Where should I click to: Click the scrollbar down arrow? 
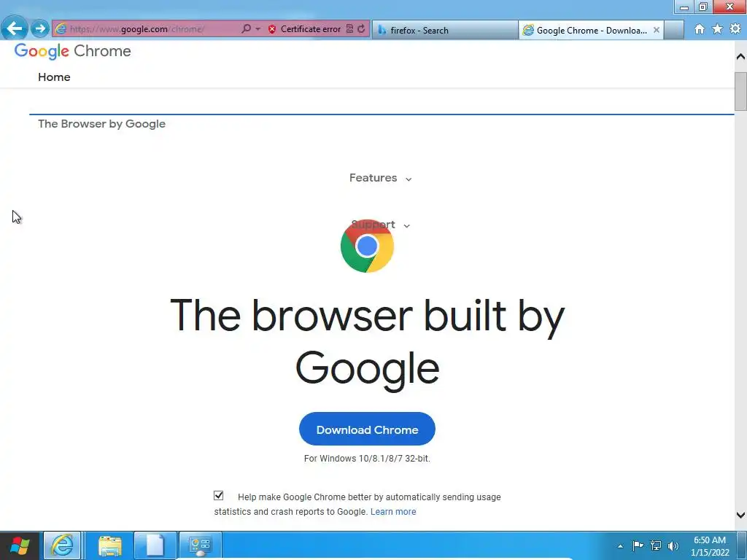click(x=740, y=515)
